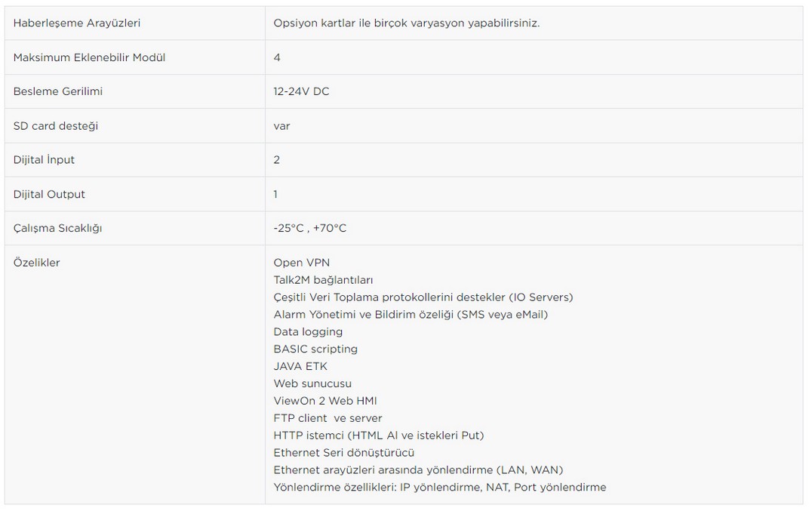This screenshot has height=511, width=812.
Task: Click the Haberleşeme Arayüzleri label
Action: [x=77, y=23]
